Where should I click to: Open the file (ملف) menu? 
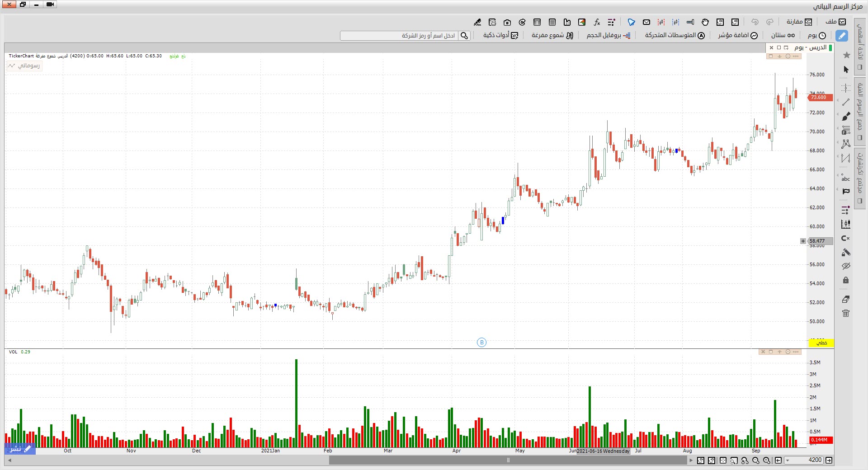coord(835,22)
